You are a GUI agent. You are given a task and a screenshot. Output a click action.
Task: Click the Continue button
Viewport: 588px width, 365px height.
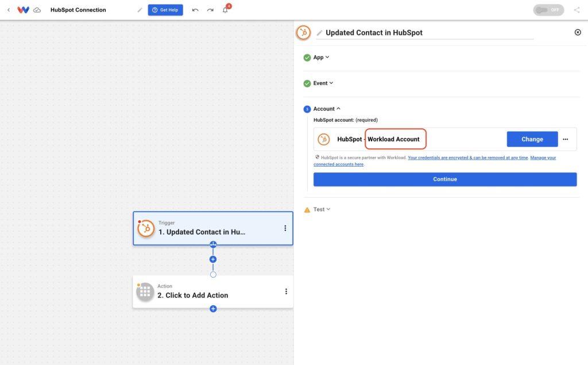pos(445,179)
